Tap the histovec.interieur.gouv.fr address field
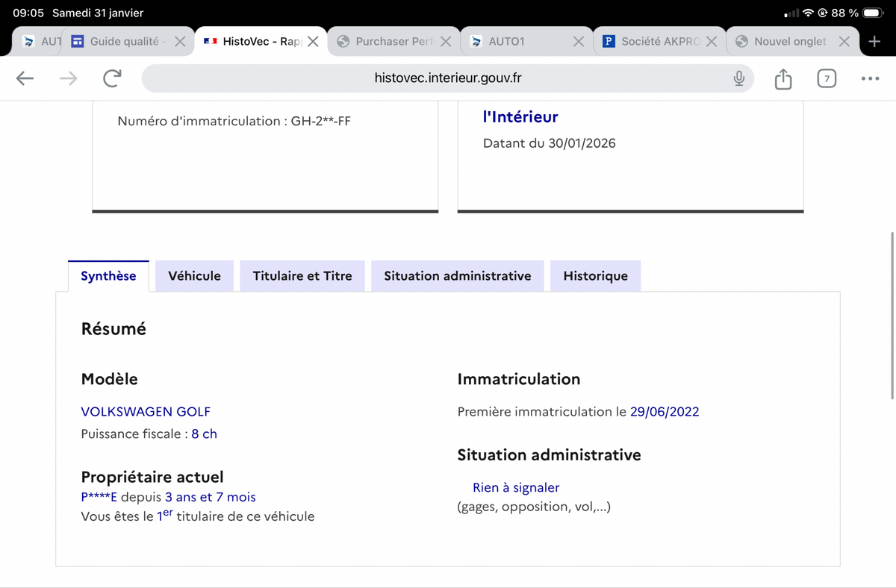Viewport: 896px width, 588px height. pos(448,78)
